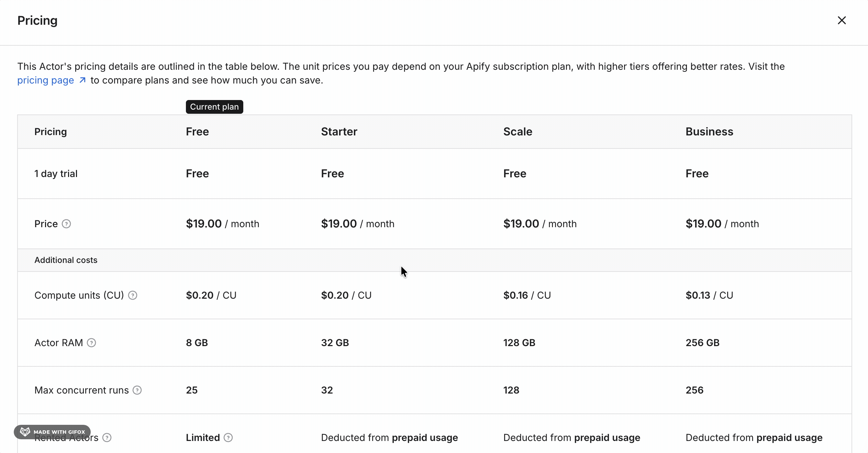Click the 256 GB Actor RAM value
The image size is (868, 453).
[703, 343]
